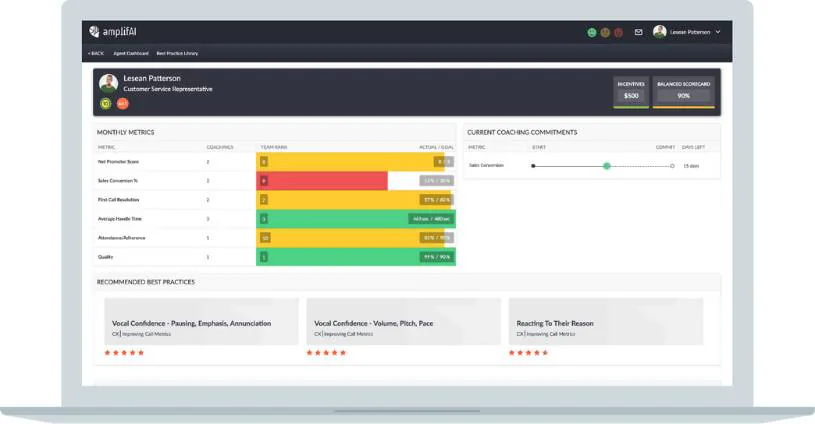Screen dimensions: 815x424
Task: Click the Monthly Metrics section heading
Action: tap(125, 132)
